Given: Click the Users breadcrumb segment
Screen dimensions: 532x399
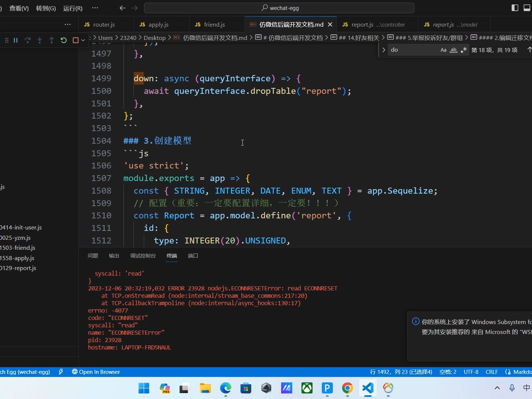Looking at the screenshot, I should tap(105, 38).
